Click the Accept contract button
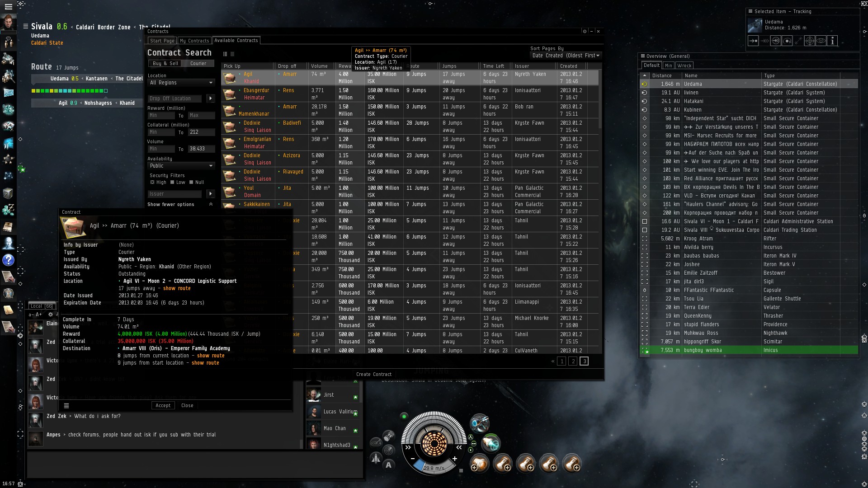 pyautogui.click(x=163, y=405)
